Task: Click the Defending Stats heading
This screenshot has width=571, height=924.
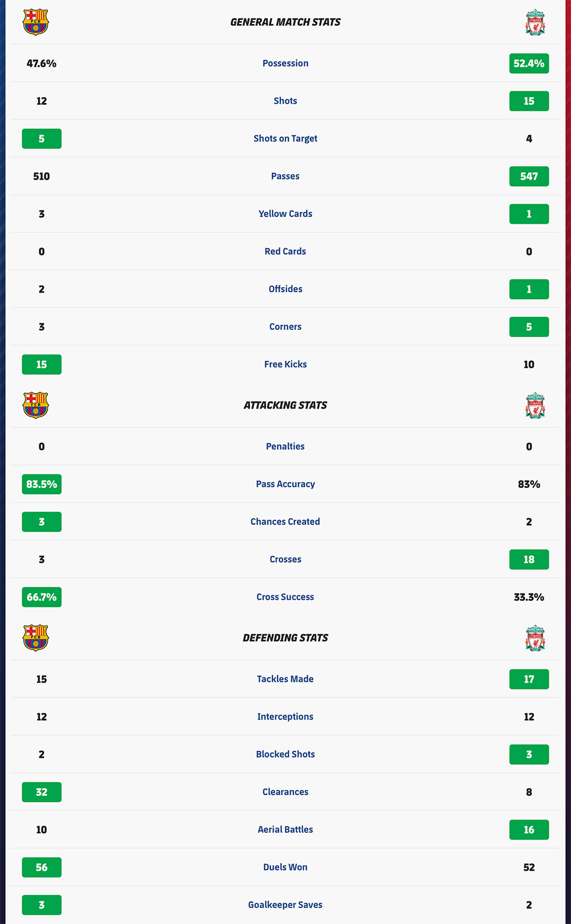Action: point(285,638)
